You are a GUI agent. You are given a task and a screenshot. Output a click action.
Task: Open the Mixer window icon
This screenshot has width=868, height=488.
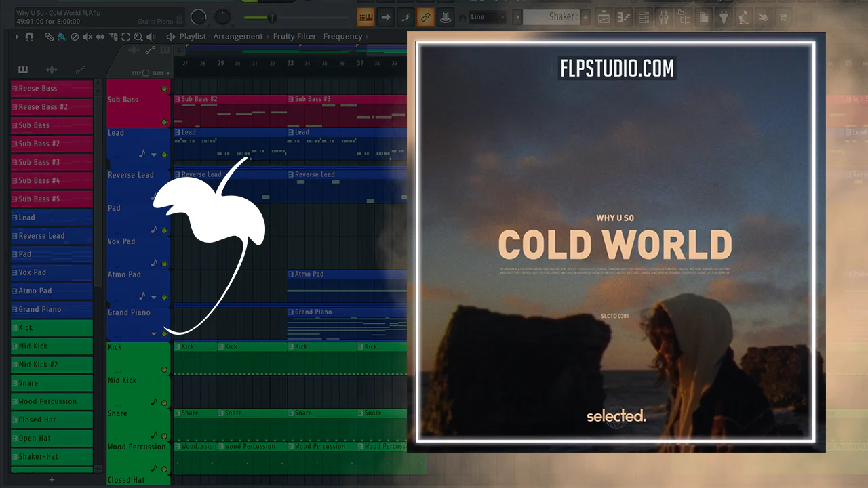tap(664, 17)
